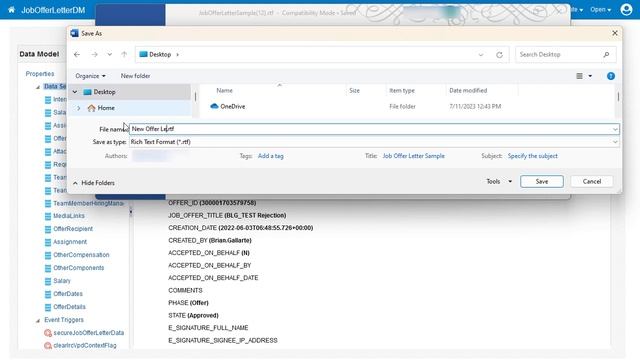Open the user profile icon

pyautogui.click(x=626, y=9)
